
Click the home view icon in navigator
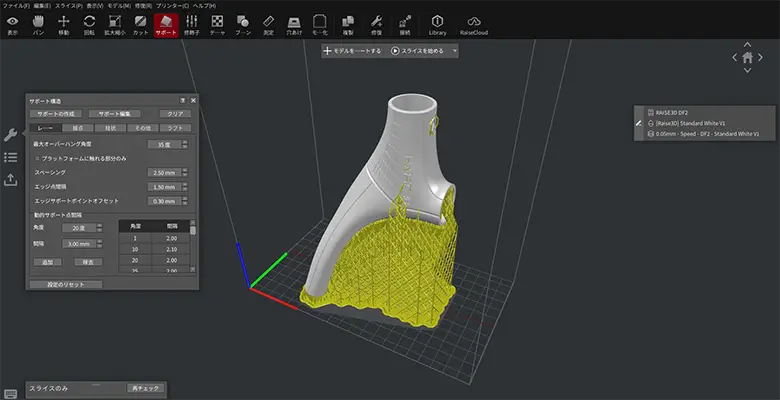(x=747, y=57)
